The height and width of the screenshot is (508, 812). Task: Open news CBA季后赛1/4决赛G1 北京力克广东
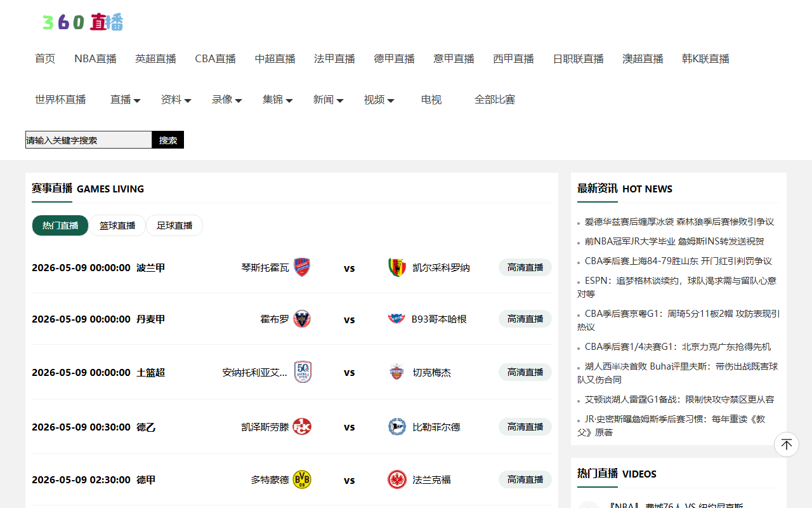tap(678, 347)
